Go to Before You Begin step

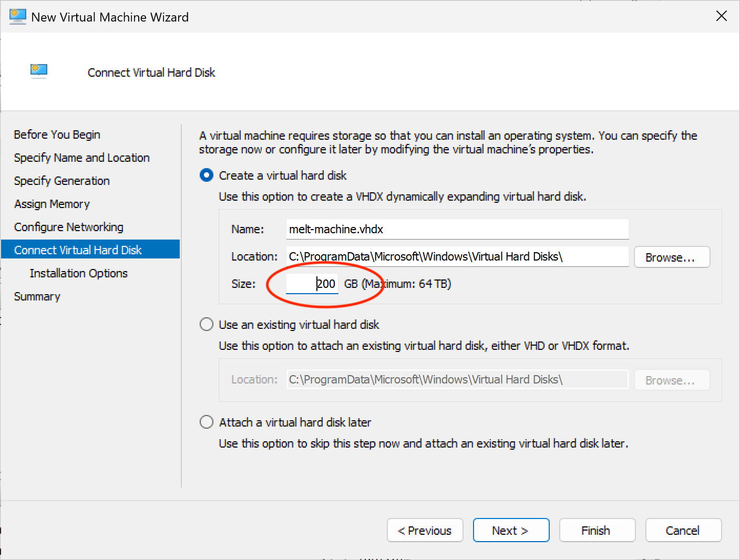57,134
